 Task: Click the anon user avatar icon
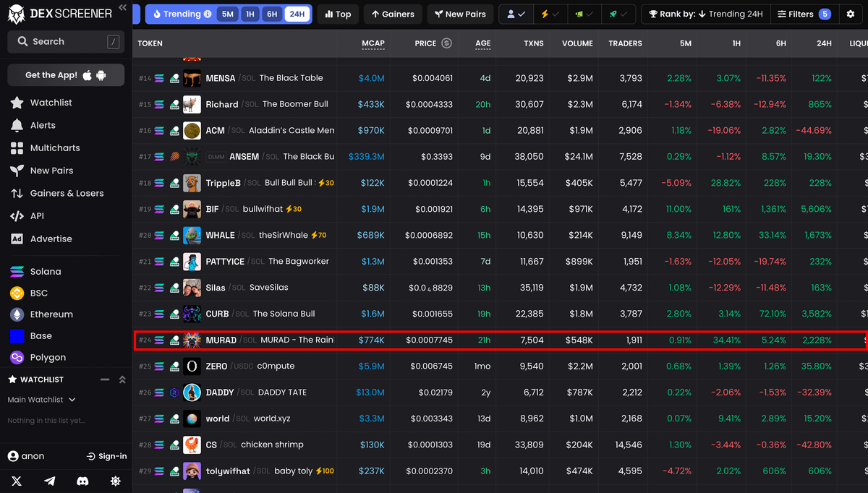pyautogui.click(x=13, y=456)
